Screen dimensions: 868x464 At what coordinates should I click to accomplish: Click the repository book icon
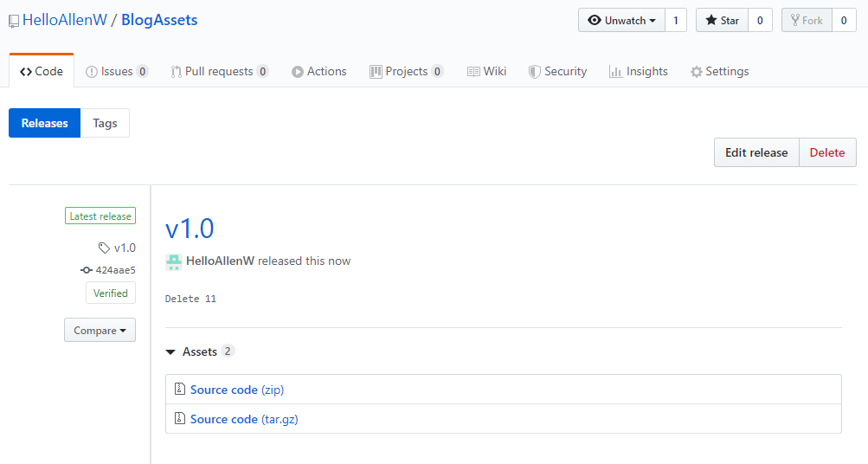[x=14, y=21]
